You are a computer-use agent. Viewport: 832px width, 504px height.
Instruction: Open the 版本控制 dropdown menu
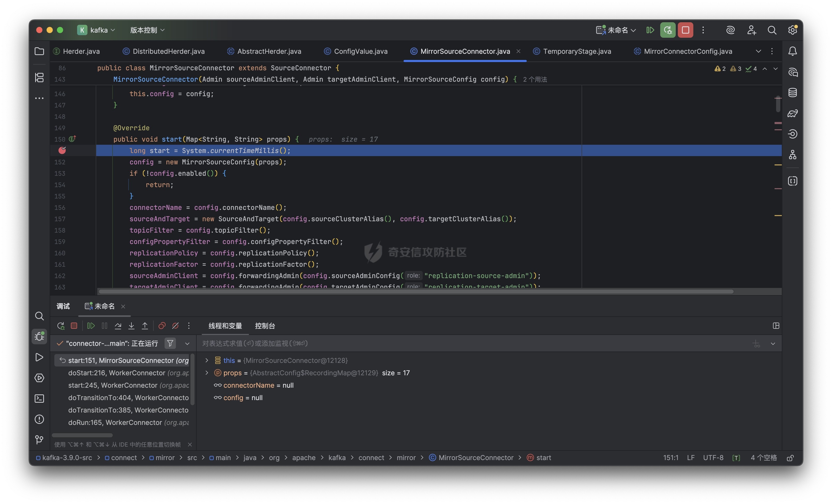point(147,30)
